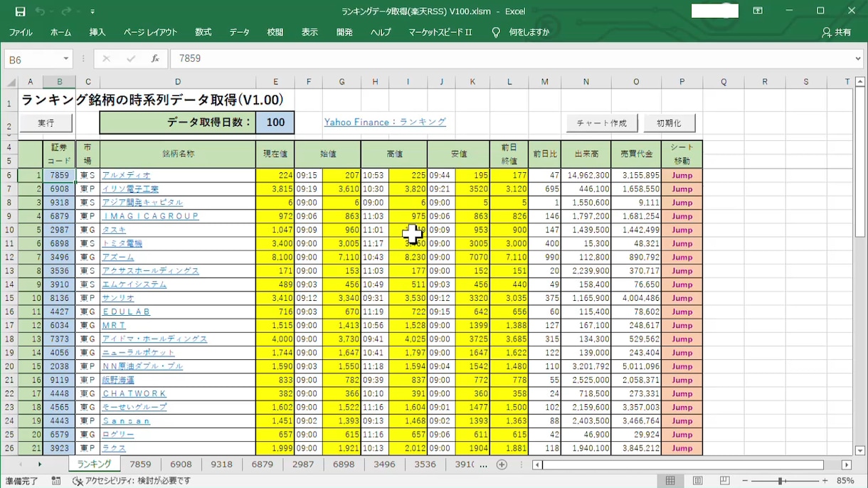Cancel entry with the X formula bar icon
The height and width of the screenshot is (488, 868).
tap(106, 59)
